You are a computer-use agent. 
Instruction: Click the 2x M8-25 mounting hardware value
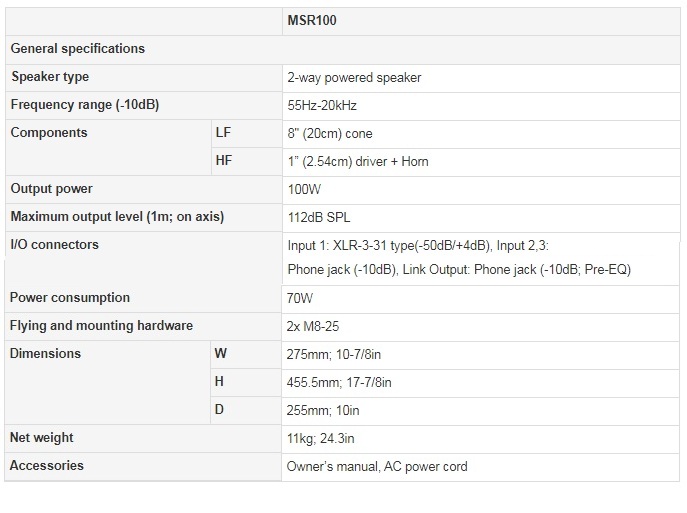pyautogui.click(x=313, y=326)
